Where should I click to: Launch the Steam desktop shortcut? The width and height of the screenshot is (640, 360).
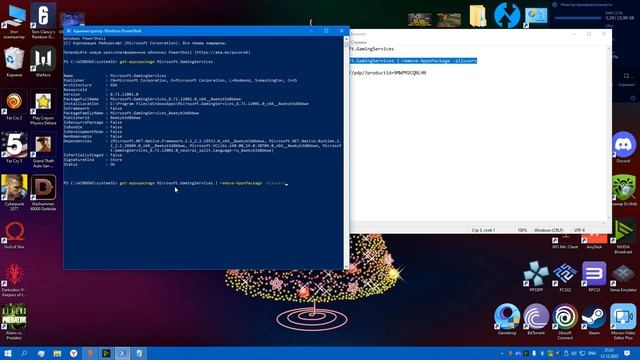[x=594, y=319]
